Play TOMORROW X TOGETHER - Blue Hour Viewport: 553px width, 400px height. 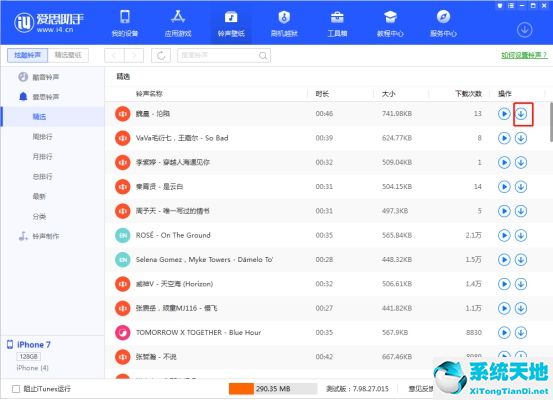coord(504,333)
